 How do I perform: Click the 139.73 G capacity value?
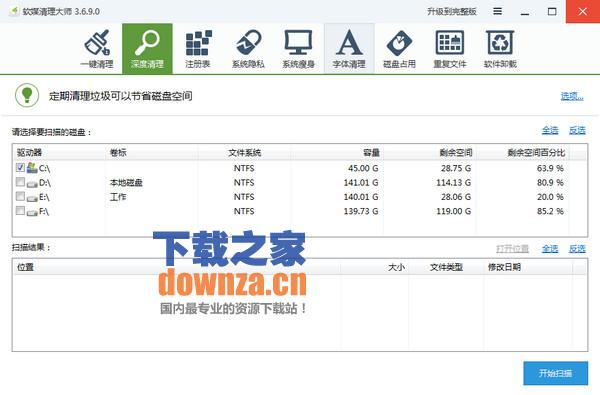(x=361, y=211)
